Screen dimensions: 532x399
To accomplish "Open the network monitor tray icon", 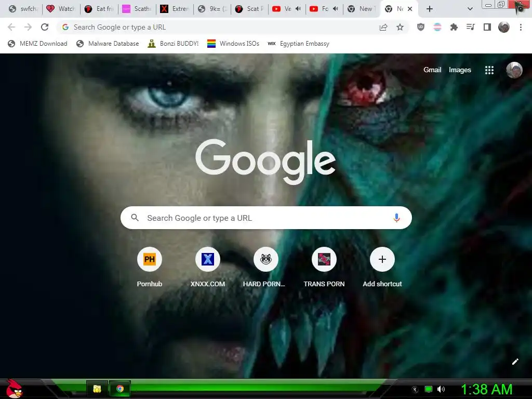I will (x=429, y=390).
